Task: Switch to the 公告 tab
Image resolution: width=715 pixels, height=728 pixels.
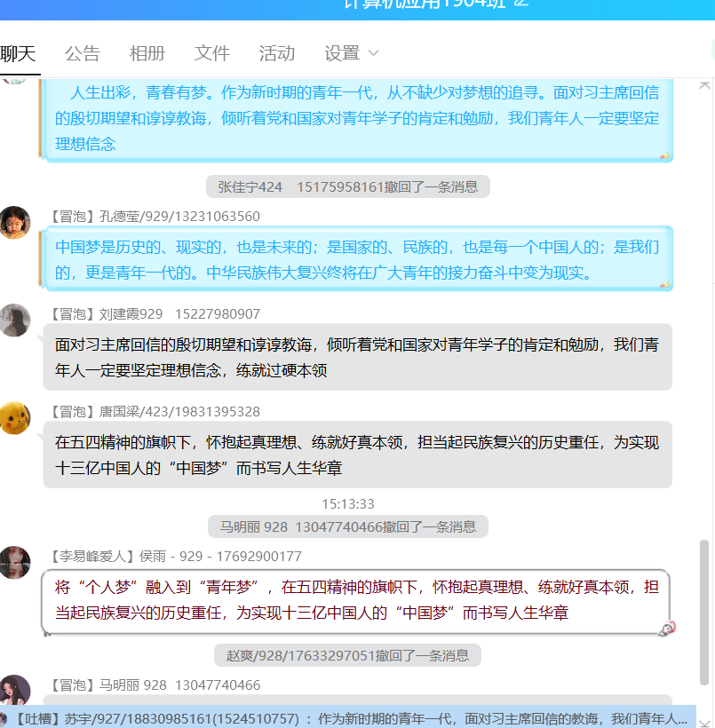Action: [x=83, y=53]
